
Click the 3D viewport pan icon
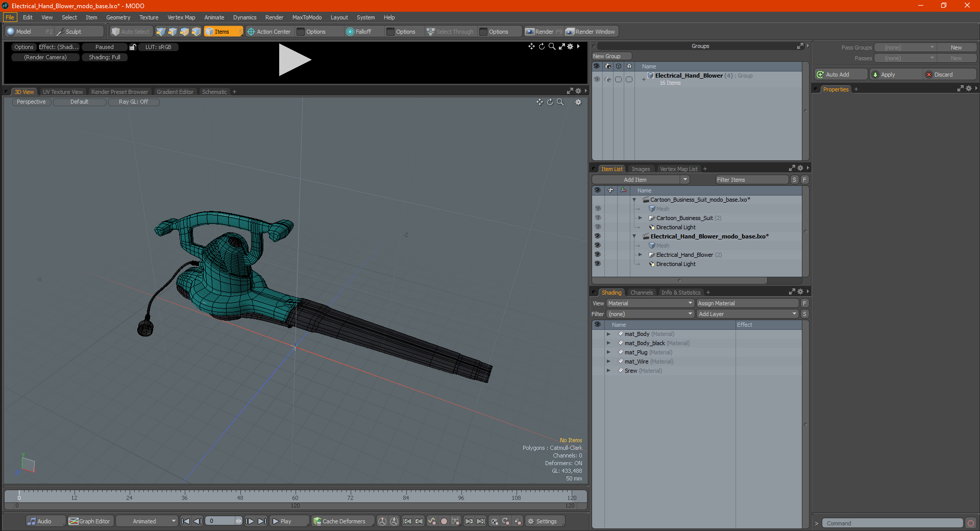click(540, 102)
